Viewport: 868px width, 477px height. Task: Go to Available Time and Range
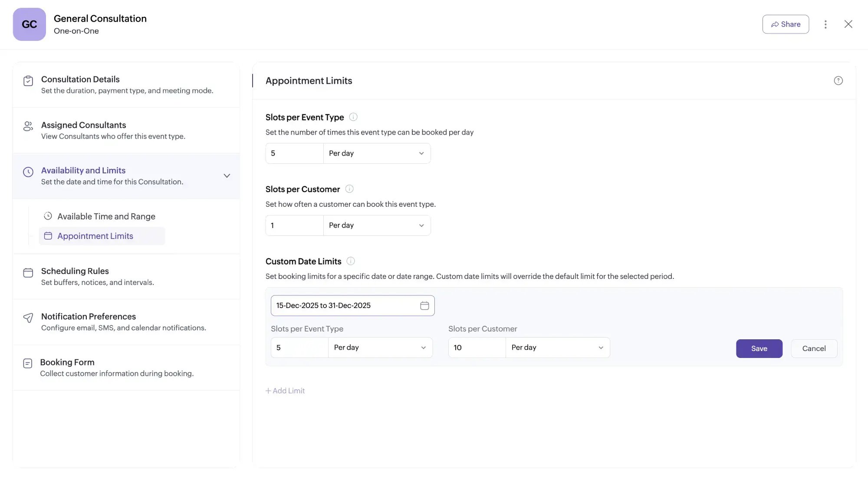(x=106, y=216)
